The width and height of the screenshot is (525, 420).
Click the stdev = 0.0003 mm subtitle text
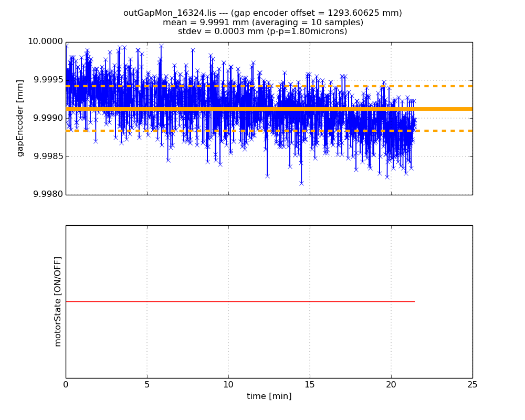tap(262, 31)
